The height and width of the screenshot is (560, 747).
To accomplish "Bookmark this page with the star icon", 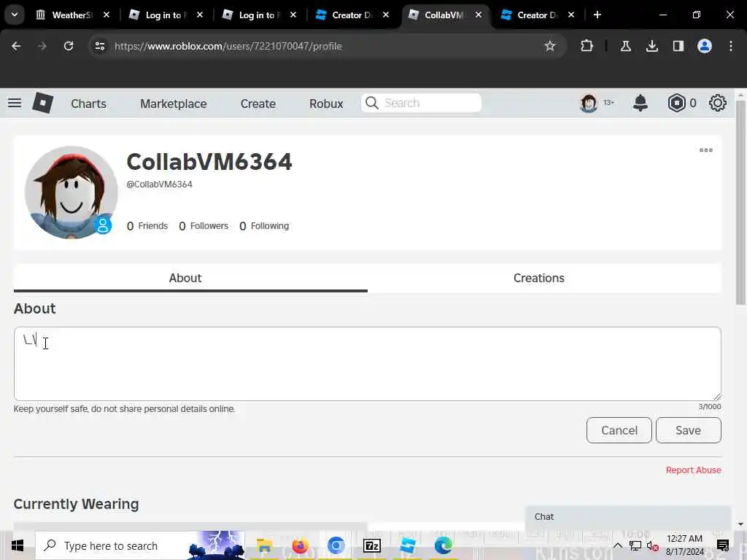I will (x=550, y=46).
